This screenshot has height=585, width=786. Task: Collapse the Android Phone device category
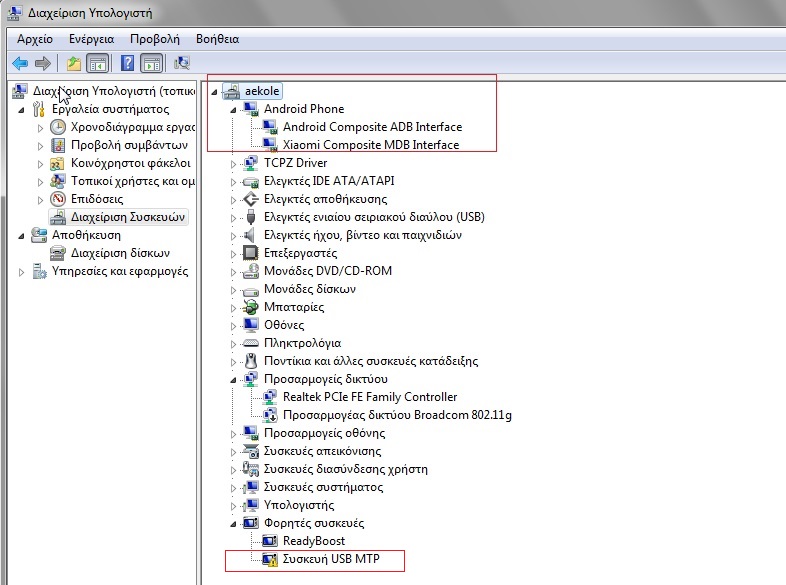tap(233, 109)
